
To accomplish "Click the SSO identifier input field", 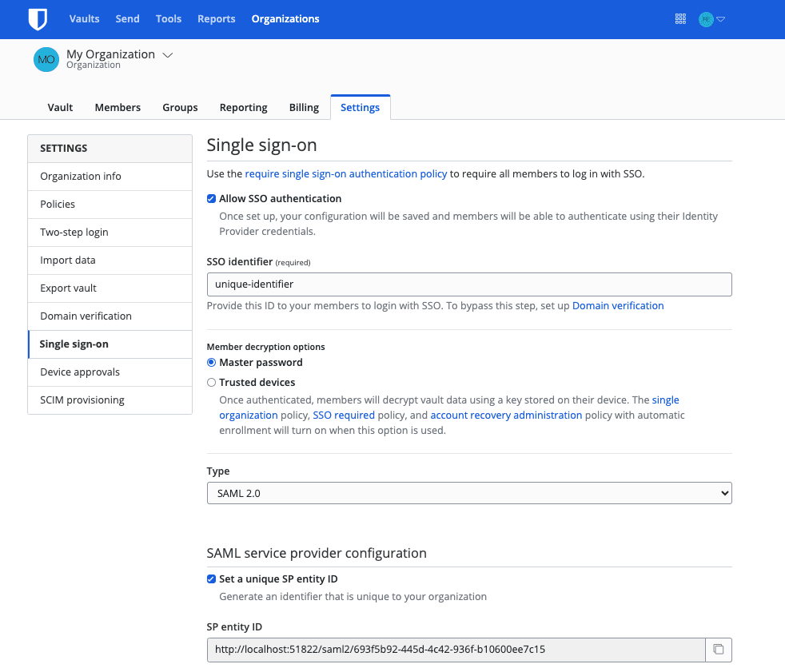I will [469, 284].
